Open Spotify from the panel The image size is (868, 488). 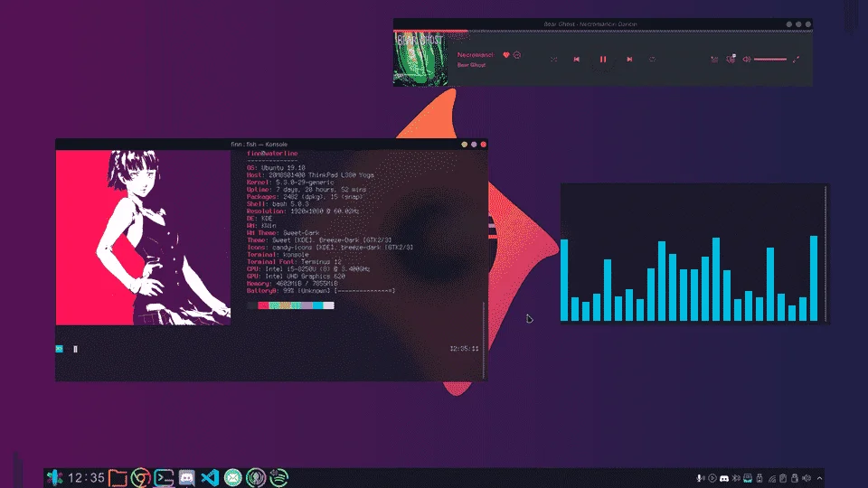(x=279, y=477)
